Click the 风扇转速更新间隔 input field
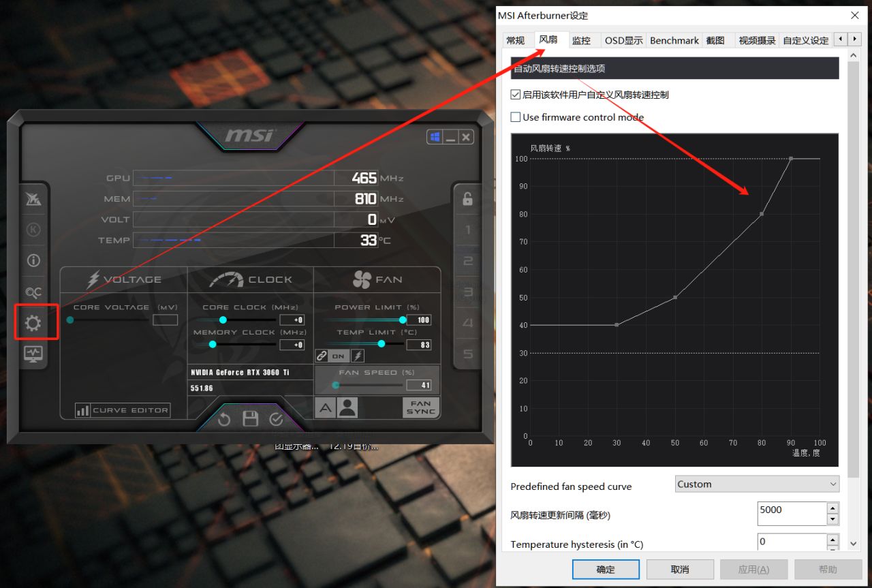Viewport: 872px width, 588px height. click(x=792, y=514)
